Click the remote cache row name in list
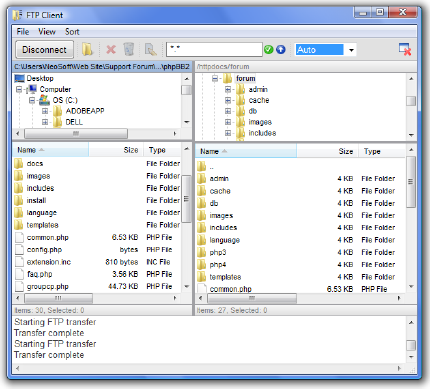Screen dimensions: 430x389 tap(220, 191)
